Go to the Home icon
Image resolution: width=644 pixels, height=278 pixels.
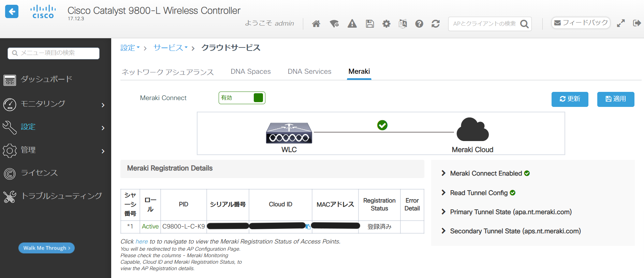click(316, 24)
